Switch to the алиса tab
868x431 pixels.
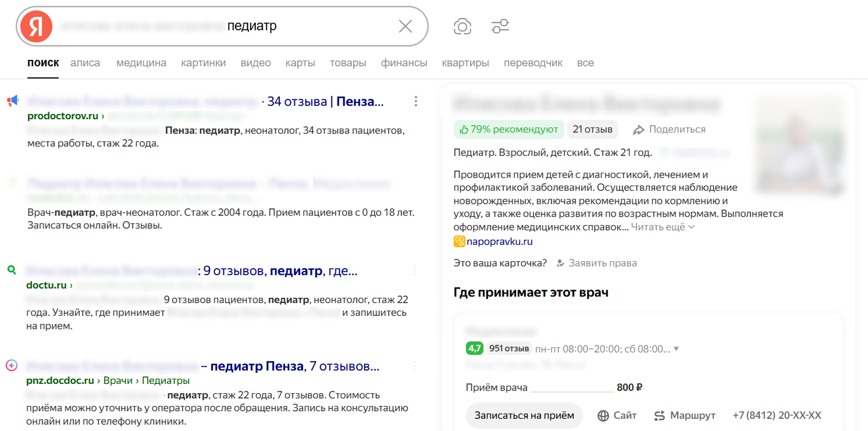pos(86,63)
